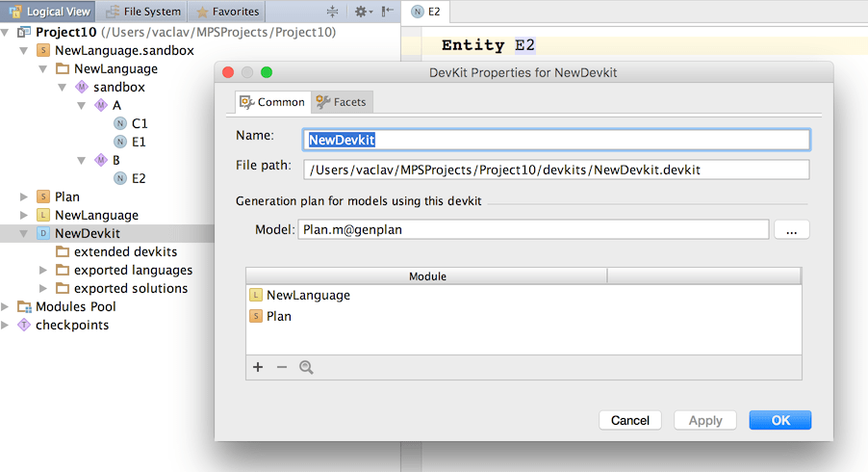Switch to the Facets tab
Screen dimensions: 868x472
[342, 102]
